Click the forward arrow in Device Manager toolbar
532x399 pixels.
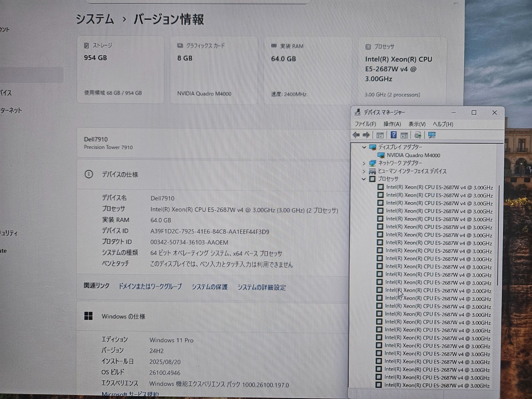pos(366,135)
